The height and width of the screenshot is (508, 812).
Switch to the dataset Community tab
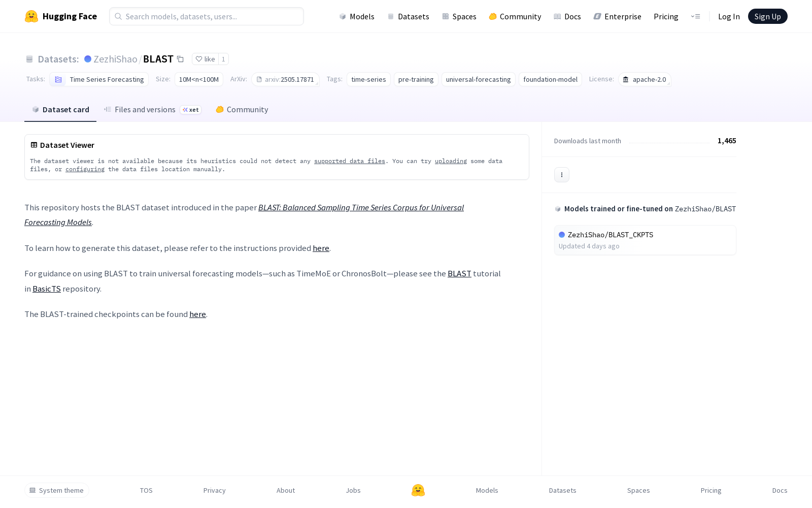242,110
